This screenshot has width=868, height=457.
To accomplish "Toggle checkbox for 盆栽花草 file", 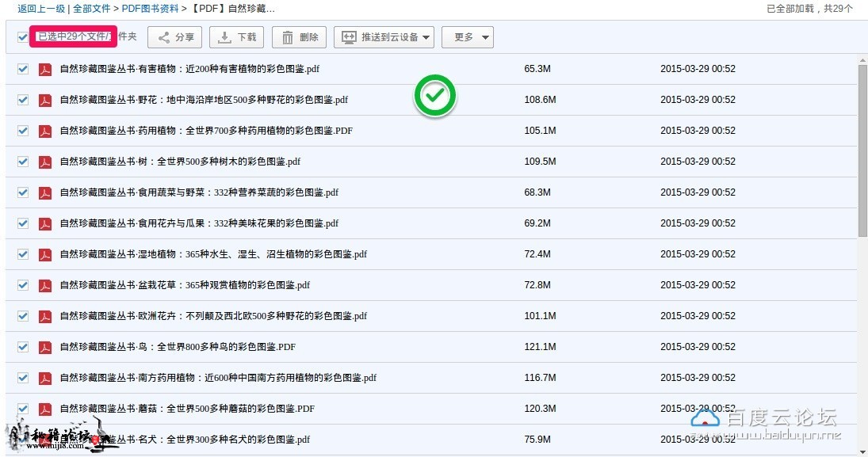I will point(23,285).
